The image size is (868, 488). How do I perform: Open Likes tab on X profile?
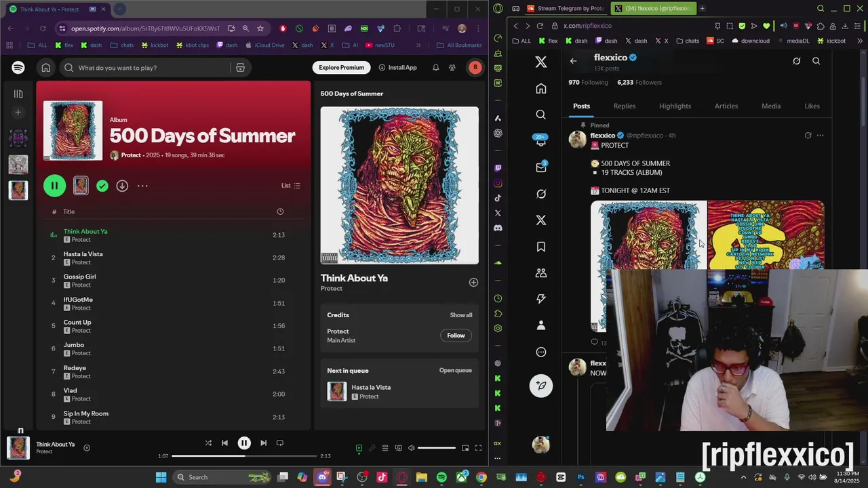coord(812,106)
